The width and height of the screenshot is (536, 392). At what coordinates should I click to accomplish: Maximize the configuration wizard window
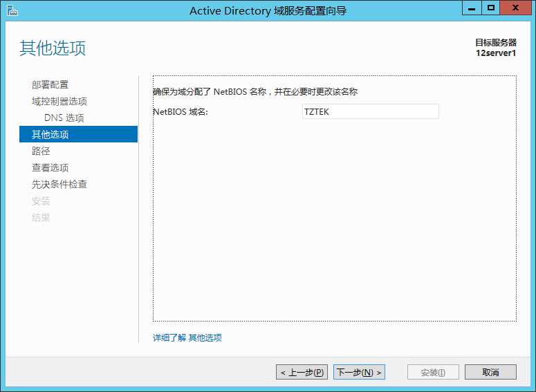(x=491, y=8)
